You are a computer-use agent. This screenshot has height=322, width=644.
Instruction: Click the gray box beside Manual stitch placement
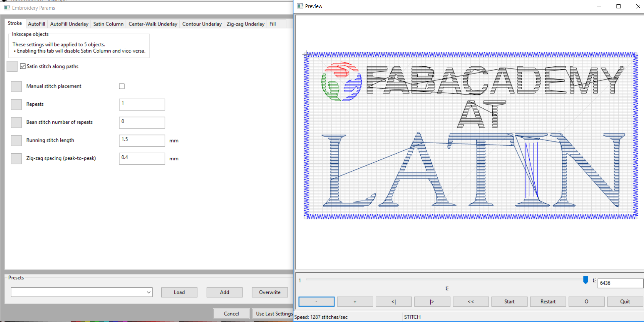pos(16,87)
